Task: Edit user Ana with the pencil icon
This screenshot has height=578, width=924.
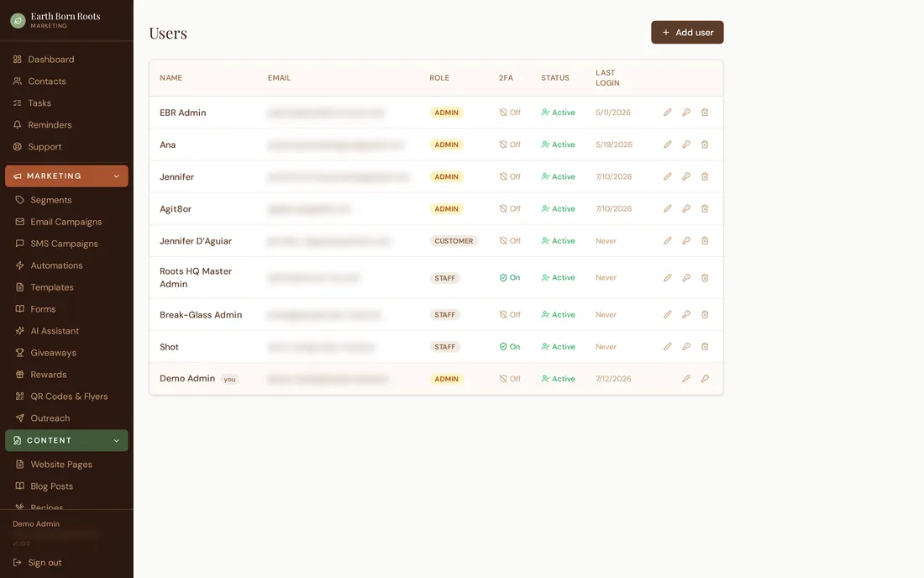Action: tap(667, 144)
